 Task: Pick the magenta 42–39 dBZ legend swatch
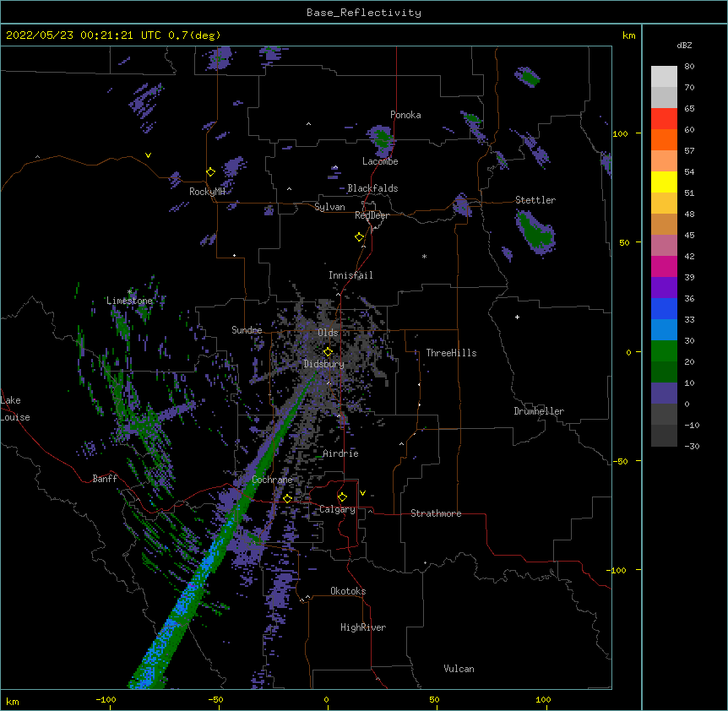point(664,266)
